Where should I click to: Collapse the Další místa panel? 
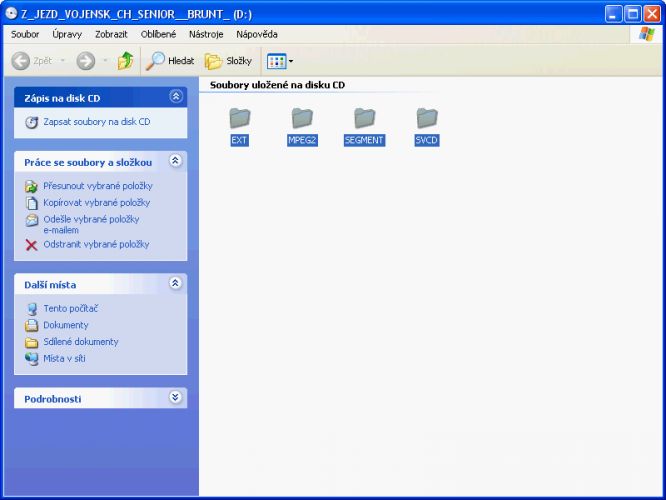175,283
